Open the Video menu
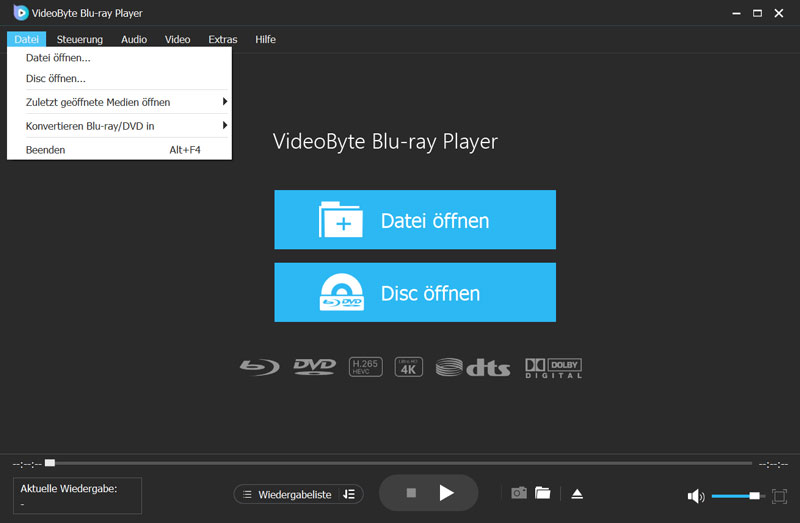This screenshot has height=523, width=800. pyautogui.click(x=178, y=39)
